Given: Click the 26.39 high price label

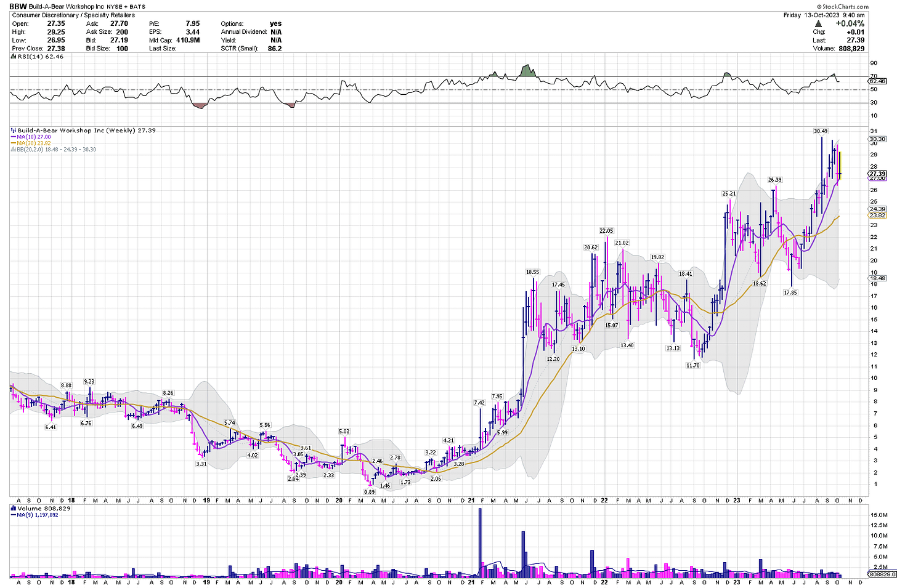Looking at the screenshot, I should pyautogui.click(x=774, y=180).
